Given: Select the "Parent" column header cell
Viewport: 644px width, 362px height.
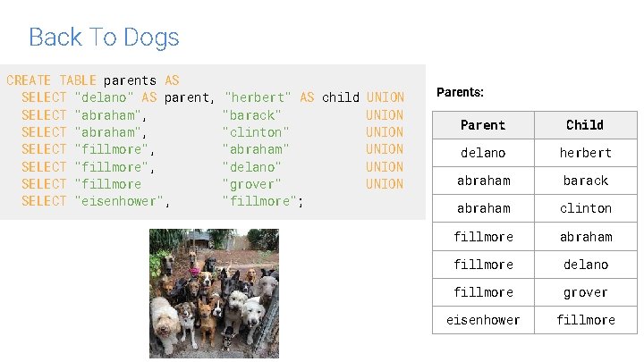Looking at the screenshot, I should (x=483, y=125).
